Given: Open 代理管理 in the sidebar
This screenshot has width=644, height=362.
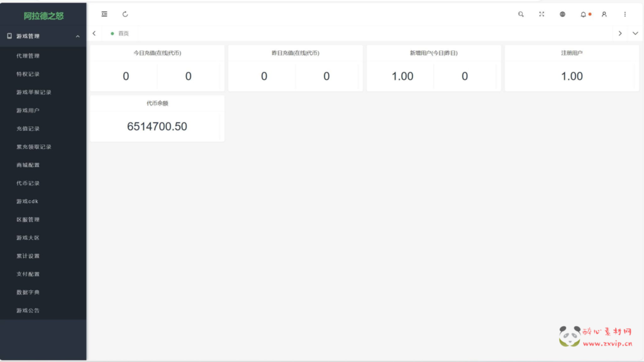Looking at the screenshot, I should coord(28,56).
